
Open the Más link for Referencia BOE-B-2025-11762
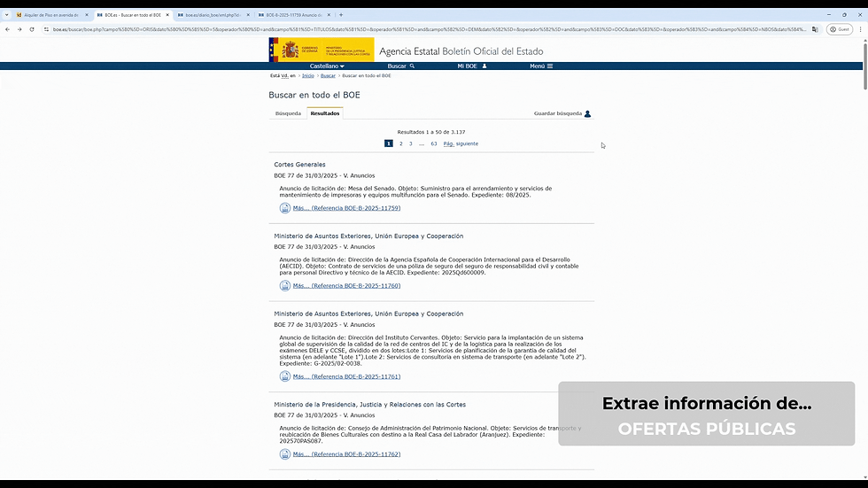click(346, 454)
